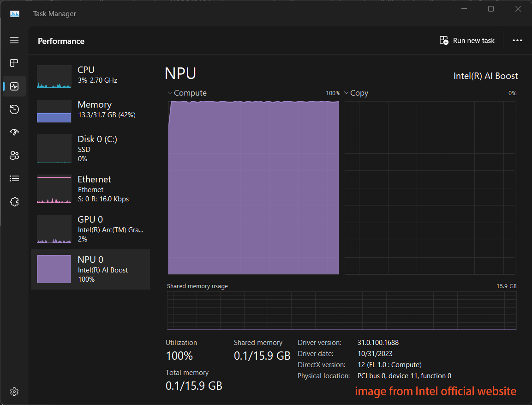Open the navigation hamburger menu
Image resolution: width=532 pixels, height=405 pixels.
(14, 40)
